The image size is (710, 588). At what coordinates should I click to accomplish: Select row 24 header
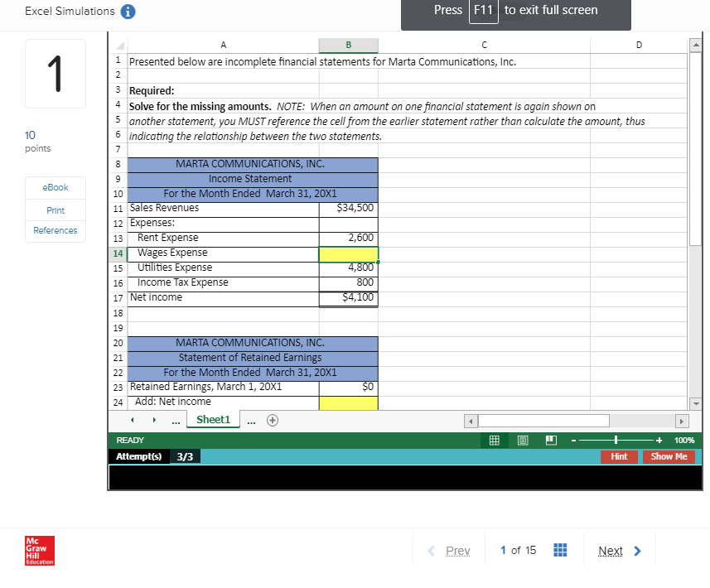pyautogui.click(x=118, y=402)
